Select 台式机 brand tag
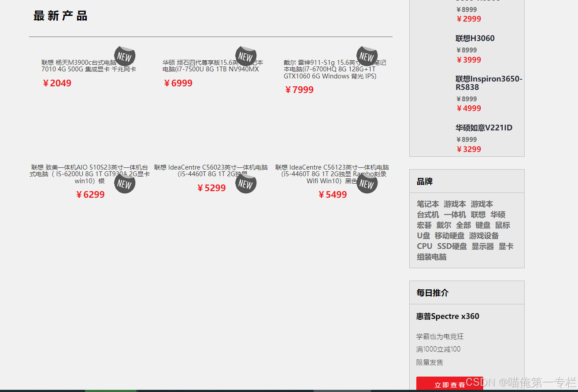The height and width of the screenshot is (392, 578). 428,214
